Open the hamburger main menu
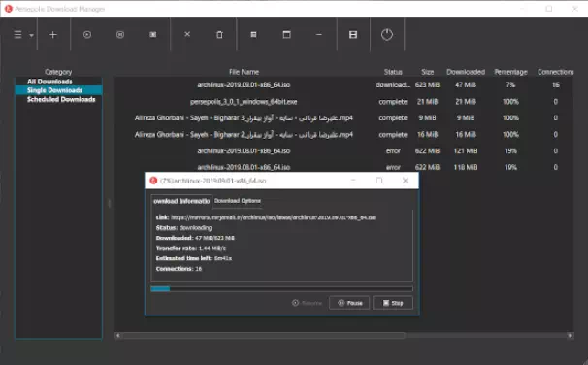Viewport: 588px width, 365px height. pyautogui.click(x=17, y=35)
